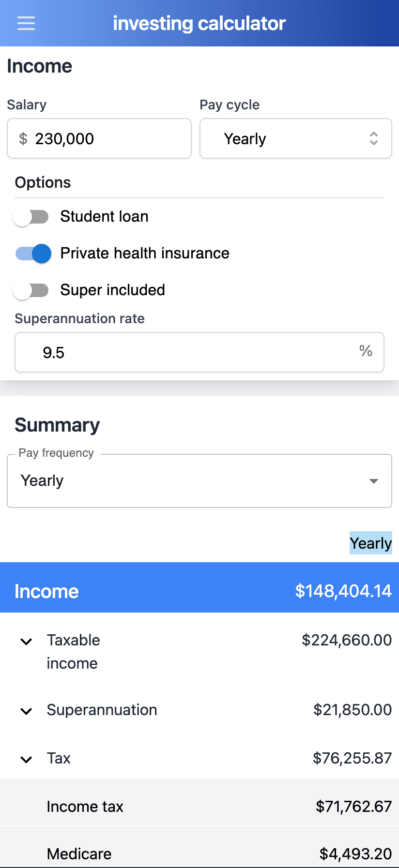Click the investing calculator title

(199, 23)
